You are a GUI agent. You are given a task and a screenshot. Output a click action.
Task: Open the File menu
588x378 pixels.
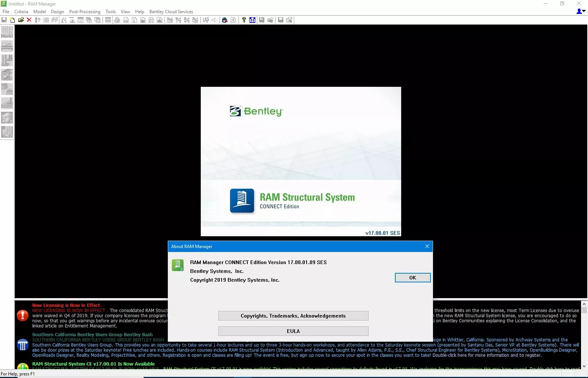(6, 12)
